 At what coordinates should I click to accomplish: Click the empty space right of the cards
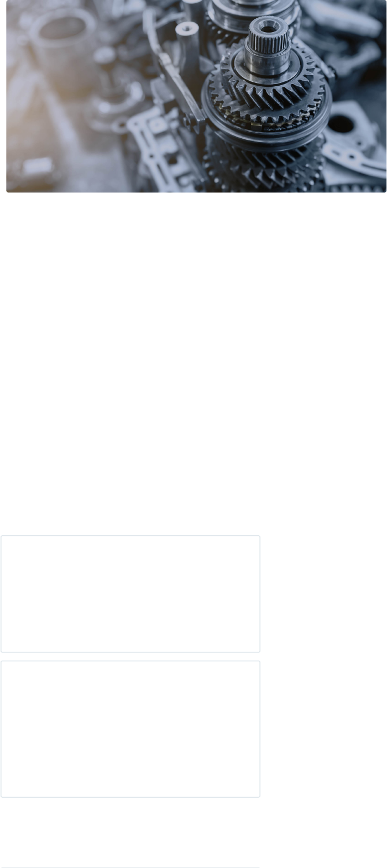point(323,666)
